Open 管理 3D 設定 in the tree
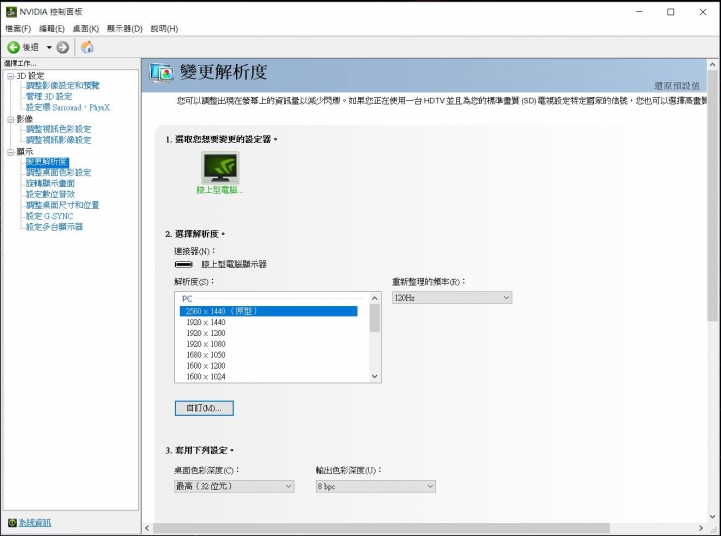The width and height of the screenshot is (721, 536). (49, 97)
